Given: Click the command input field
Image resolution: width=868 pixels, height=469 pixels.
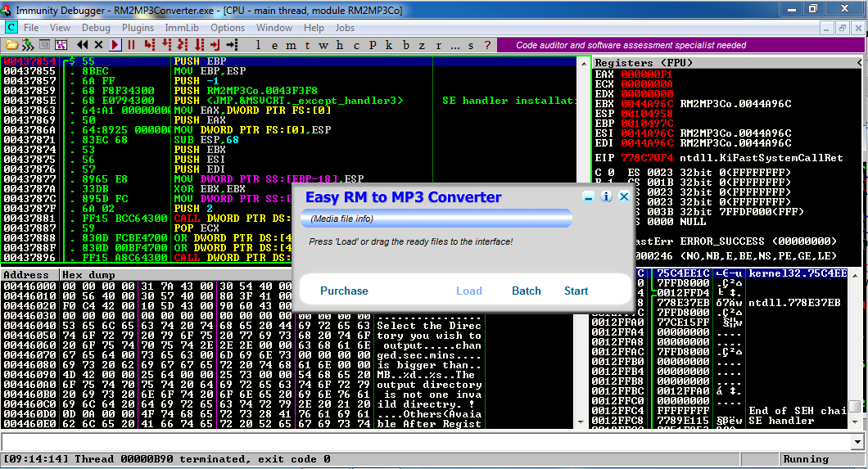Looking at the screenshot, I should 427,442.
